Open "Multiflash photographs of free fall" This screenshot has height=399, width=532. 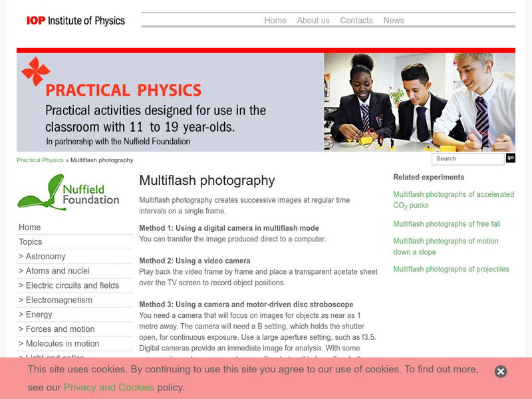446,223
